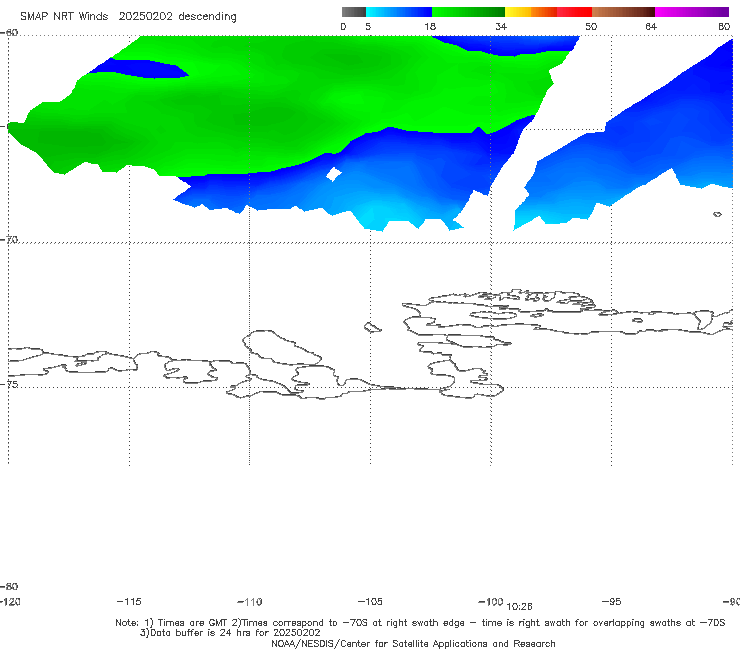Click the longitude label '-100'

[x=490, y=601]
